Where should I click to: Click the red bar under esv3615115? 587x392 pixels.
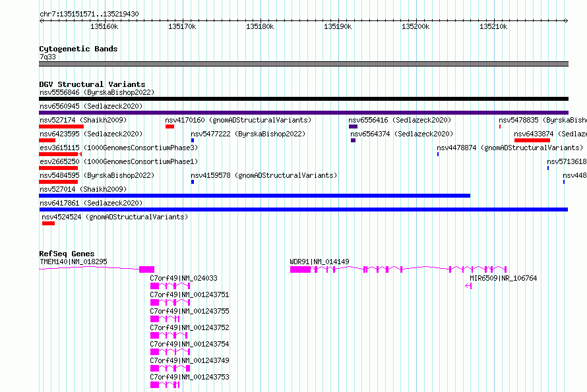60,154
